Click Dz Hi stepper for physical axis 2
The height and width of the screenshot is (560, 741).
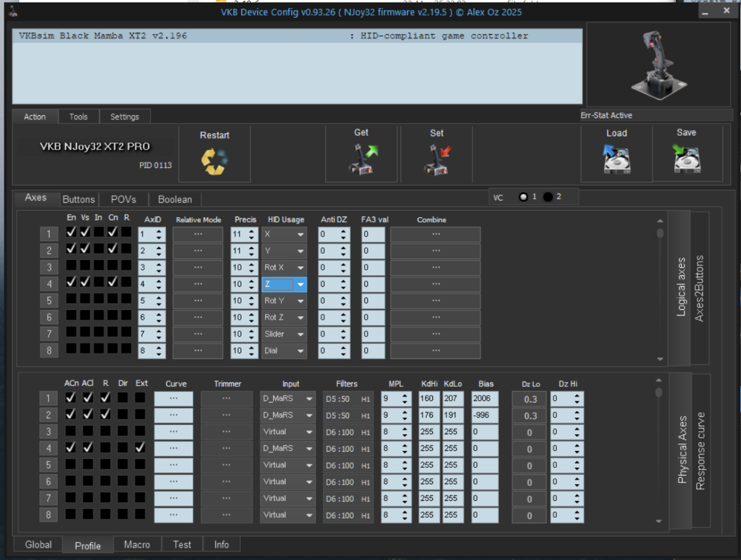point(577,416)
